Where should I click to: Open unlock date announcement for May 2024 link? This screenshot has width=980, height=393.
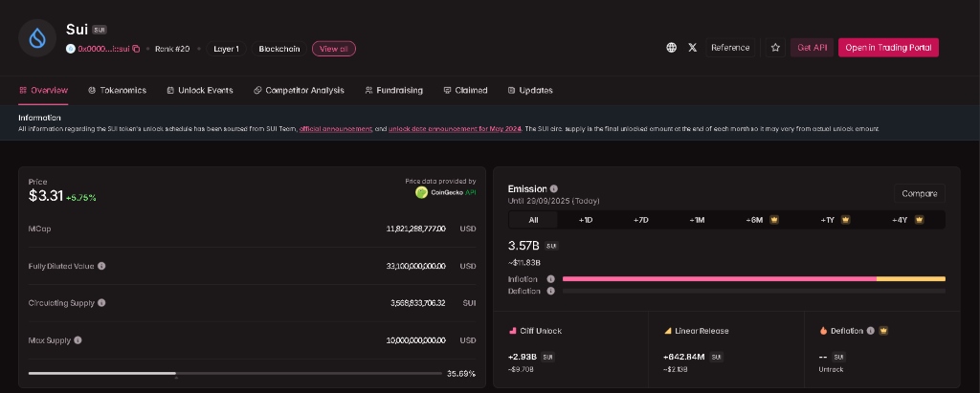[x=455, y=129]
